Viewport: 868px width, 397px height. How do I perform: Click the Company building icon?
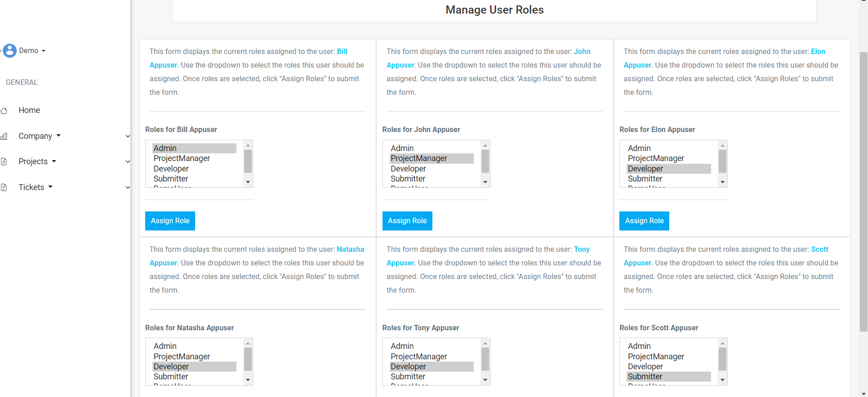(4, 136)
